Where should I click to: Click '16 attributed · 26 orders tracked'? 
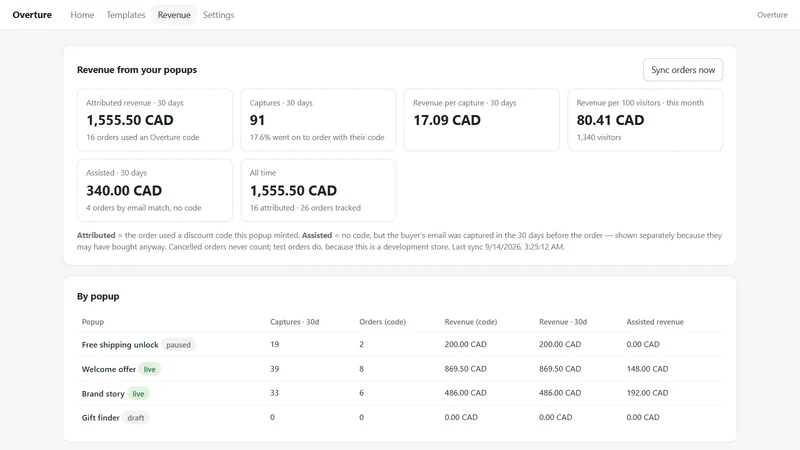305,208
